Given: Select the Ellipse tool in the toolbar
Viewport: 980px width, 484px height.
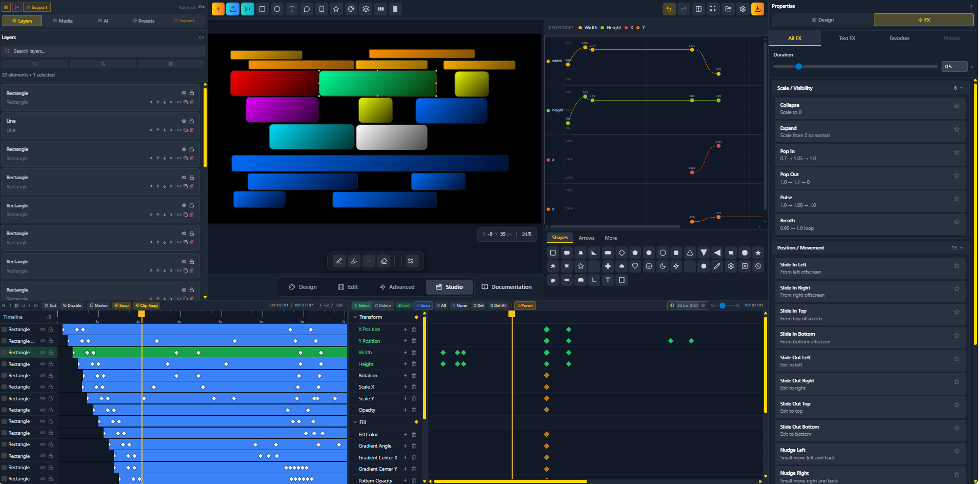Looking at the screenshot, I should tap(277, 9).
